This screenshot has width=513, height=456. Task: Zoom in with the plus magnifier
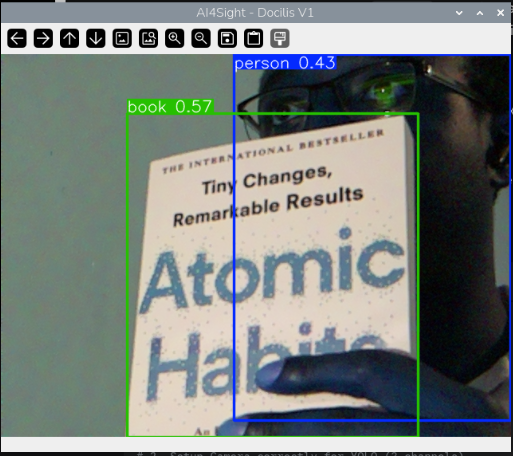click(174, 39)
